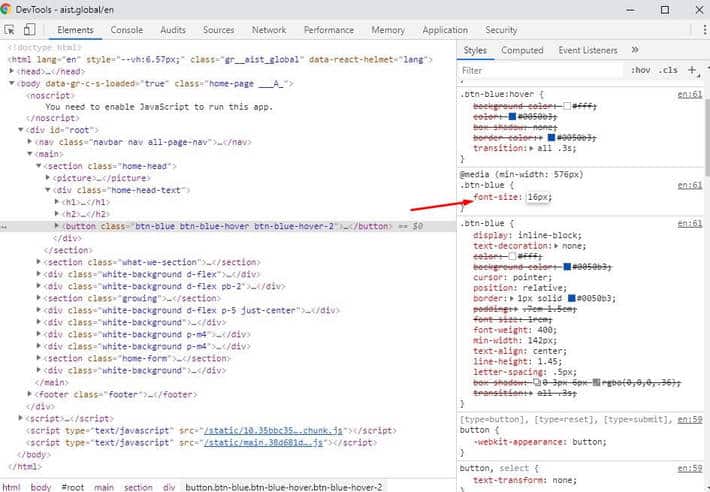Switch to the Console tab
Screen dimensions: 710x492
click(x=127, y=30)
